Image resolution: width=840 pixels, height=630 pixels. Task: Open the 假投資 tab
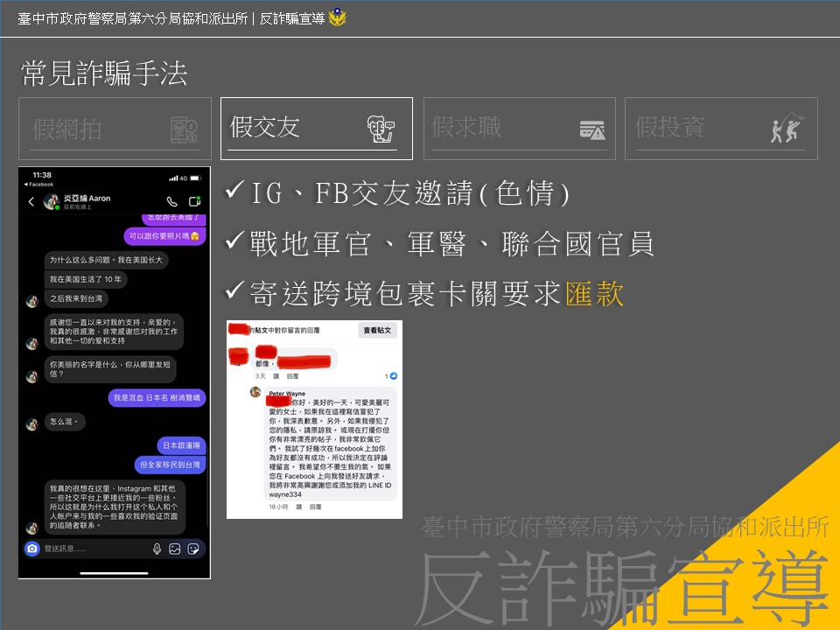(x=720, y=129)
